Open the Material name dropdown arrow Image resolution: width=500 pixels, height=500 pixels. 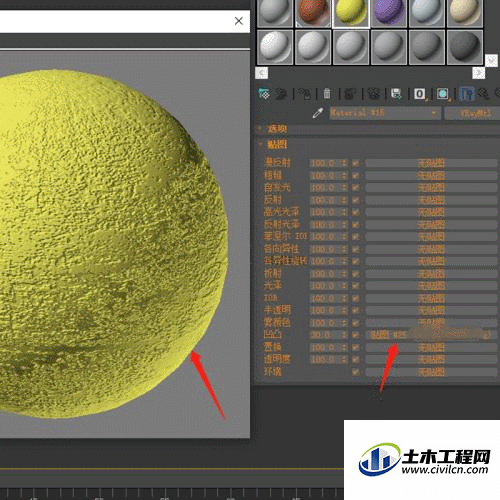pyautogui.click(x=434, y=114)
